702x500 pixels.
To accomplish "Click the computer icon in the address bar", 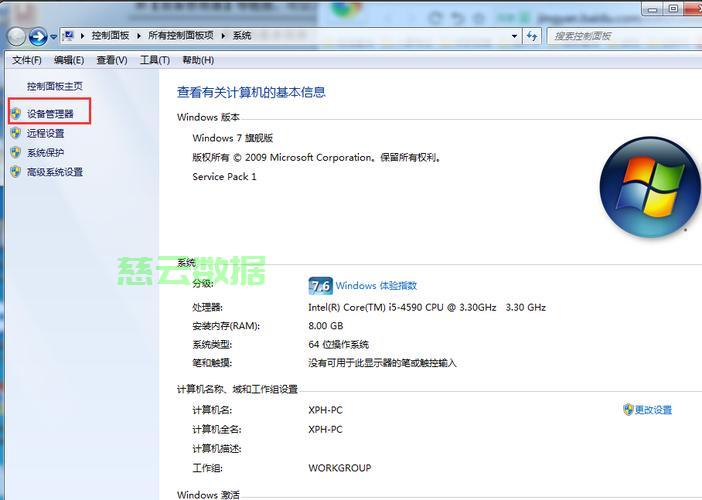I will 70,36.
